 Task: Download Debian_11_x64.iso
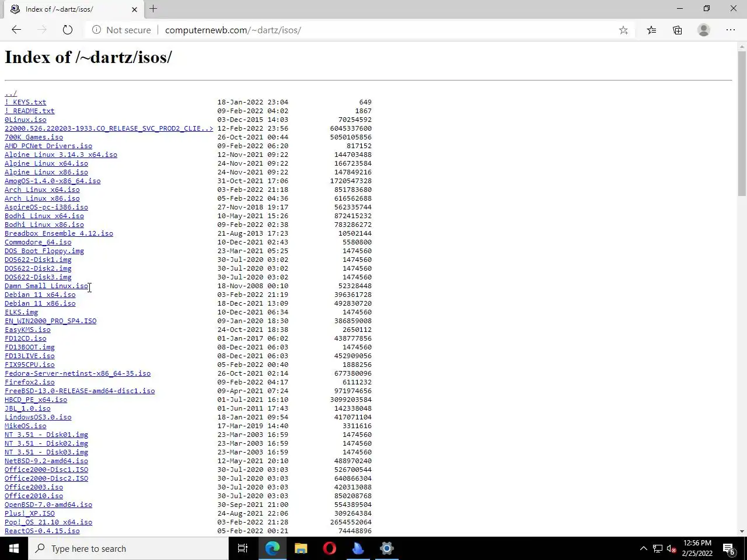pyautogui.click(x=40, y=295)
